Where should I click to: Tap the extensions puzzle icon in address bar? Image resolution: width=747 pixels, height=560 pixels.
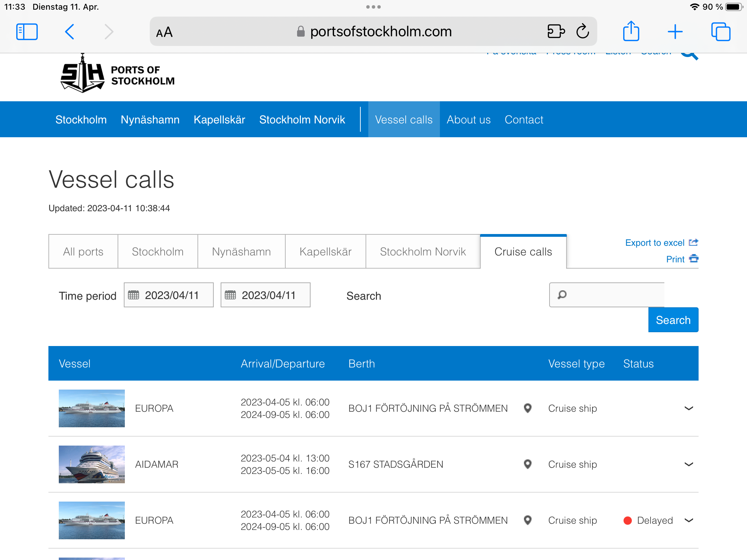coord(556,31)
